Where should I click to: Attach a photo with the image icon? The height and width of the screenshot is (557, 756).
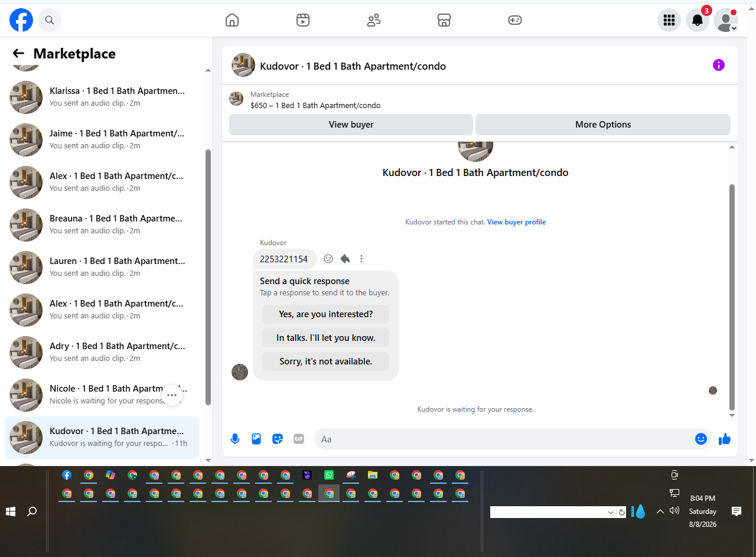coord(256,439)
